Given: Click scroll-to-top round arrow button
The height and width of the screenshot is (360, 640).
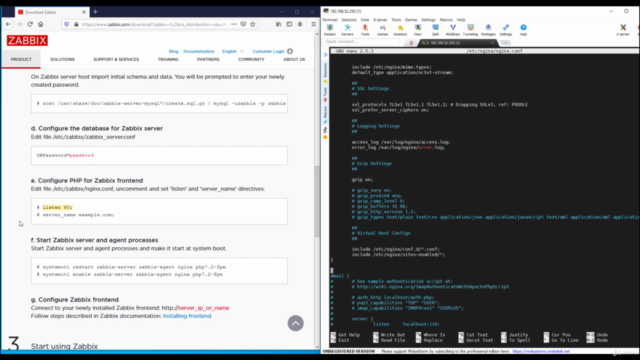Looking at the screenshot, I should pyautogui.click(x=296, y=323).
